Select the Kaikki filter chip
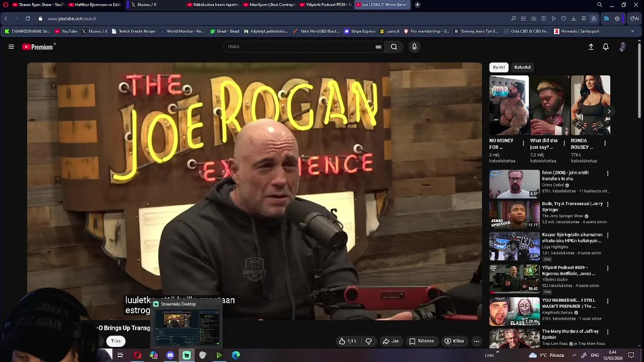 coord(499,67)
